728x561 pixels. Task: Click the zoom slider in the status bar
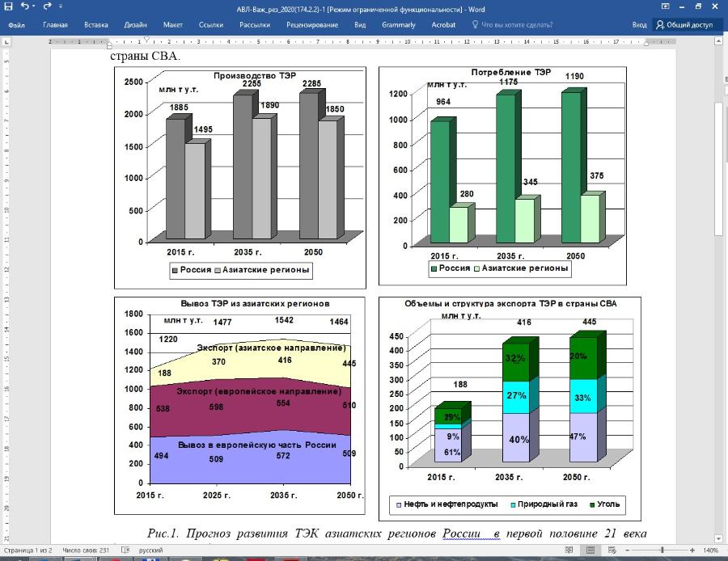click(x=662, y=550)
